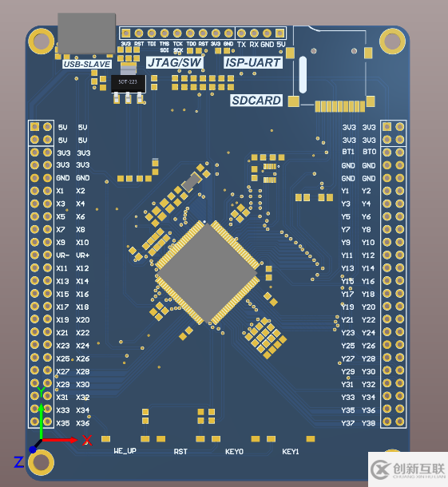Select the mounting hole beside the USB connector

coord(41,42)
